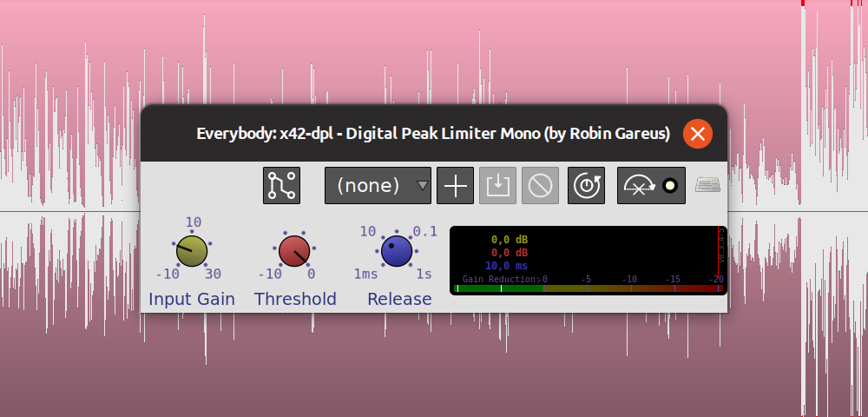
Task: Click the greyed-out save preset icon
Action: (497, 186)
